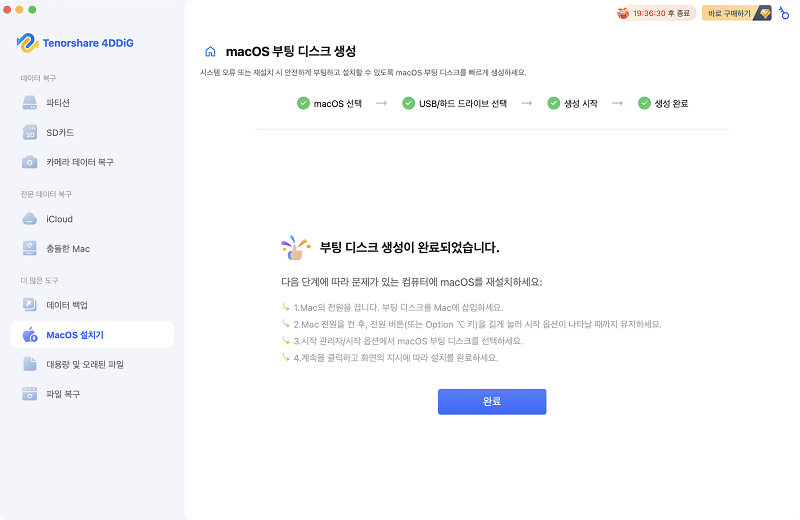Open the 데이터 백업 label
Image resolution: width=800 pixels, height=520 pixels.
click(x=67, y=305)
